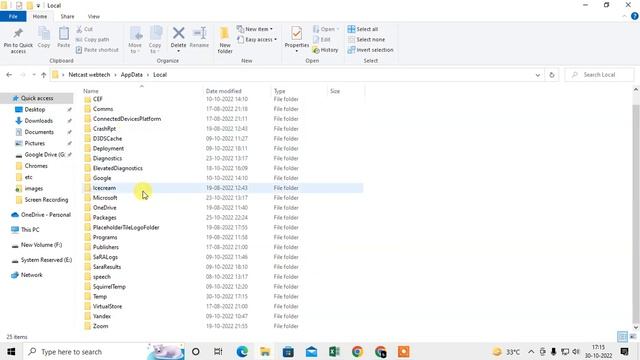The height and width of the screenshot is (360, 640).
Task: Show file History
Action: coord(325,50)
